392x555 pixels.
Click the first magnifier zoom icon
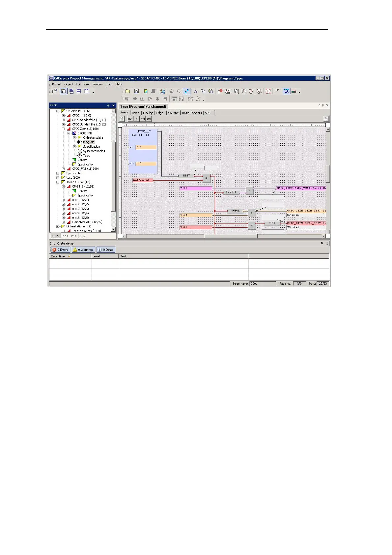click(237, 91)
